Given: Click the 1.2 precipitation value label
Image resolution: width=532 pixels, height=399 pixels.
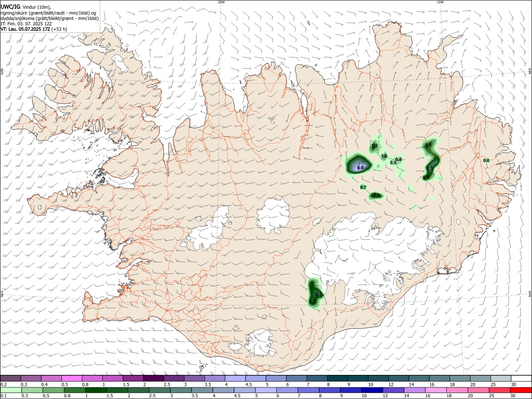Looking at the screenshot, I should (374, 146).
